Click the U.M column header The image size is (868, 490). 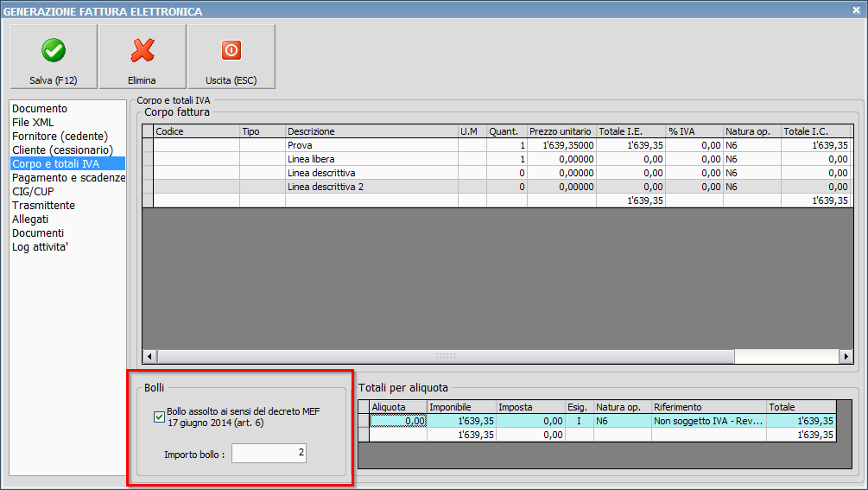472,131
